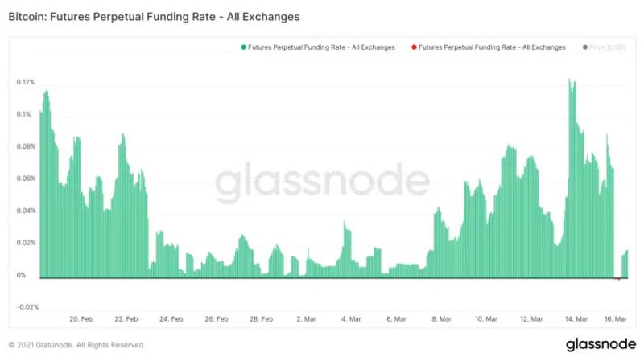The image size is (644, 357).
Task: Click the 2021 Glassnode copyright text
Action: pos(77,344)
